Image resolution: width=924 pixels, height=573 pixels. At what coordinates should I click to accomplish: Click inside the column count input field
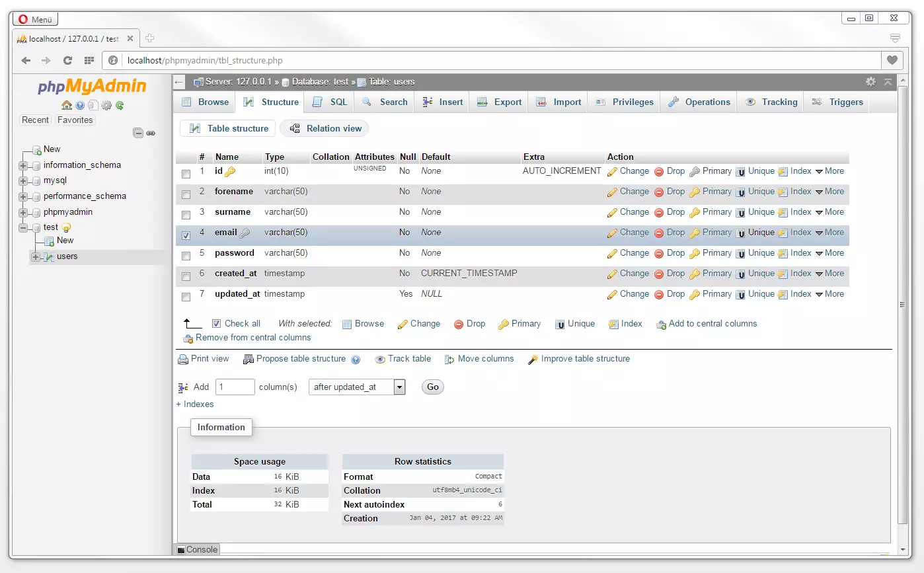pyautogui.click(x=235, y=387)
